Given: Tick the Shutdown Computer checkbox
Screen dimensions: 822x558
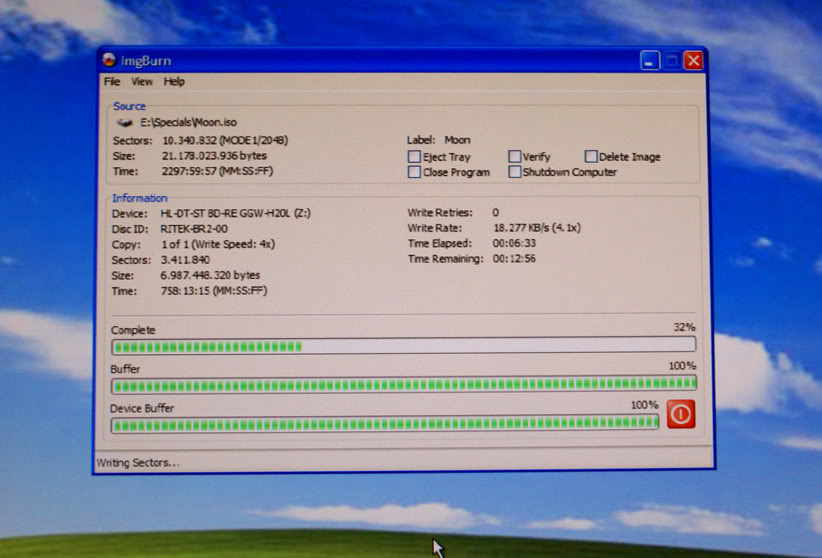Looking at the screenshot, I should click(514, 172).
